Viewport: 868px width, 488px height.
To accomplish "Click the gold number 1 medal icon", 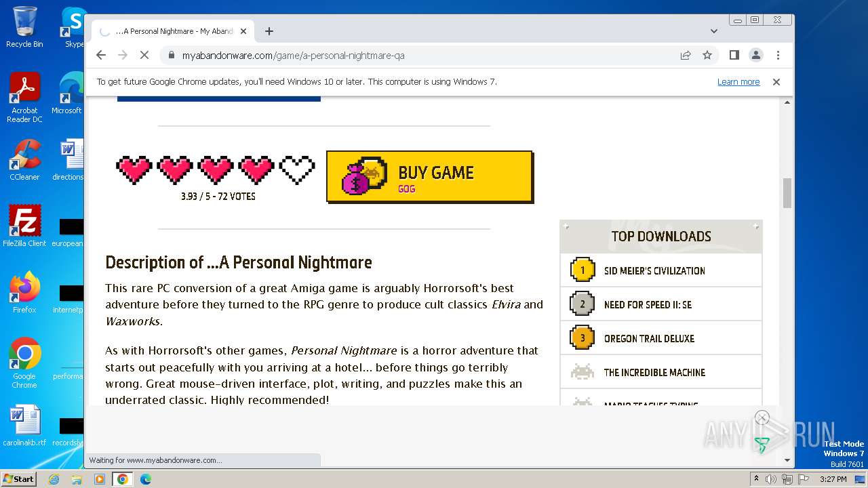I will pos(582,270).
